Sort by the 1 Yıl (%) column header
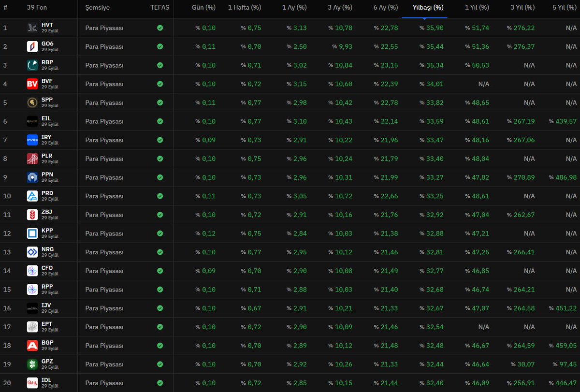 pyautogui.click(x=477, y=8)
